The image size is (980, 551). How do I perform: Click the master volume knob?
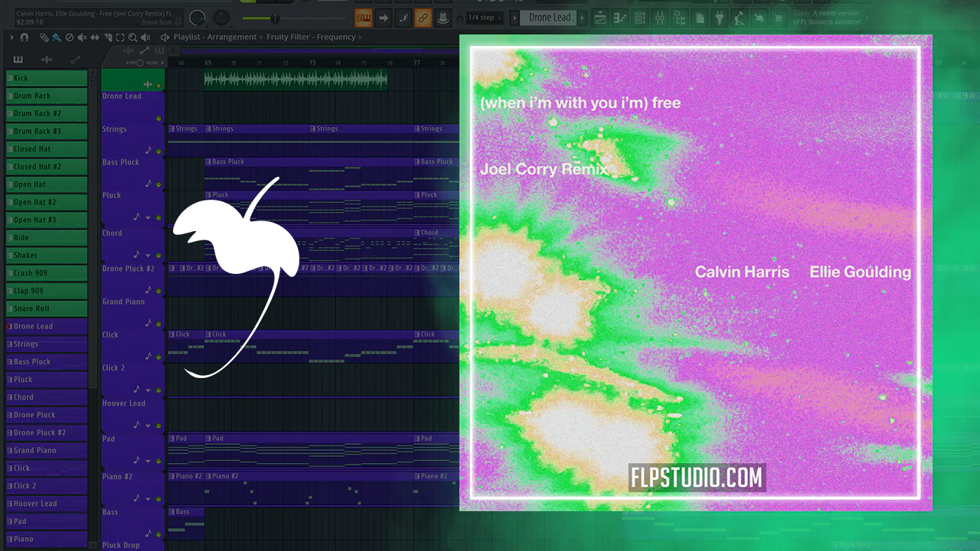point(198,17)
